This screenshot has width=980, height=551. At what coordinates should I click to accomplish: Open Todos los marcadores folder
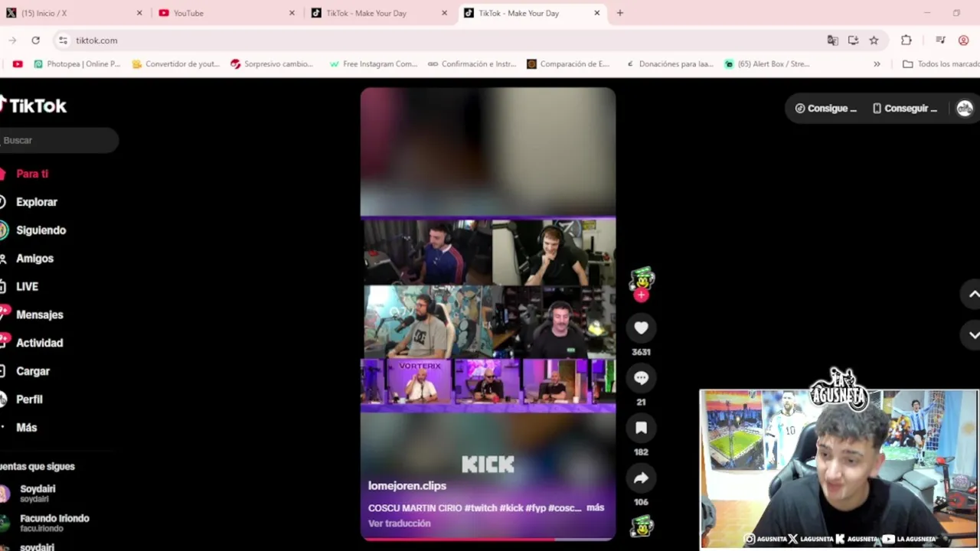(940, 64)
